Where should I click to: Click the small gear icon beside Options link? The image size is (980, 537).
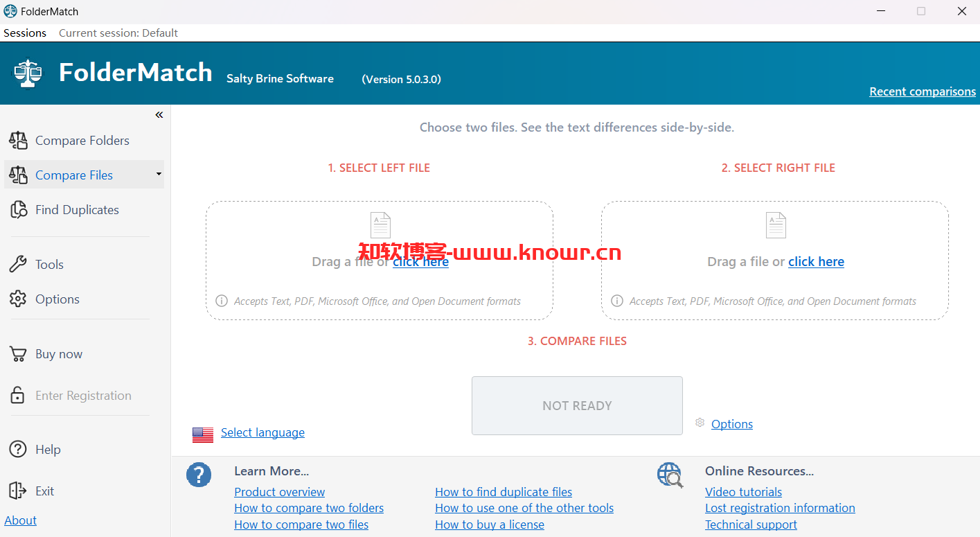[700, 423]
